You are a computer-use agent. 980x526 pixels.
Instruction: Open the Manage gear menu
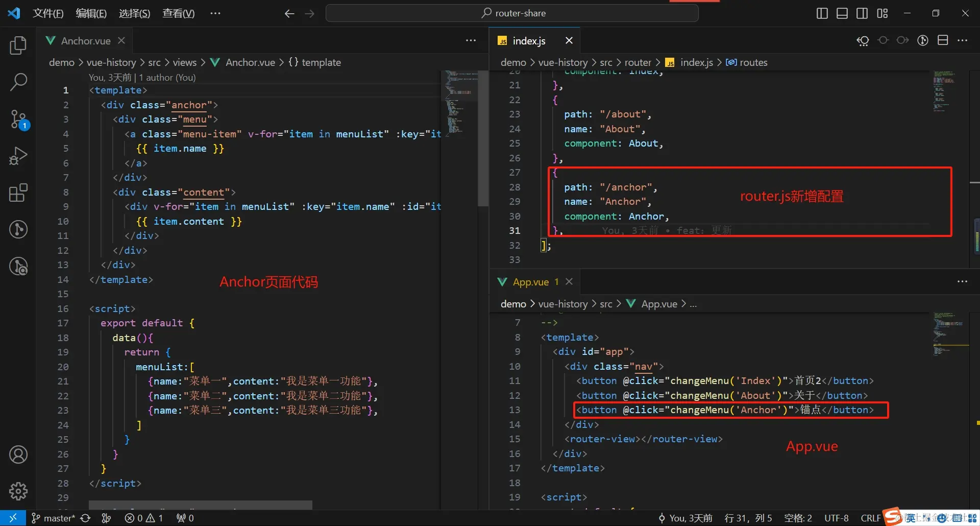pos(18,491)
